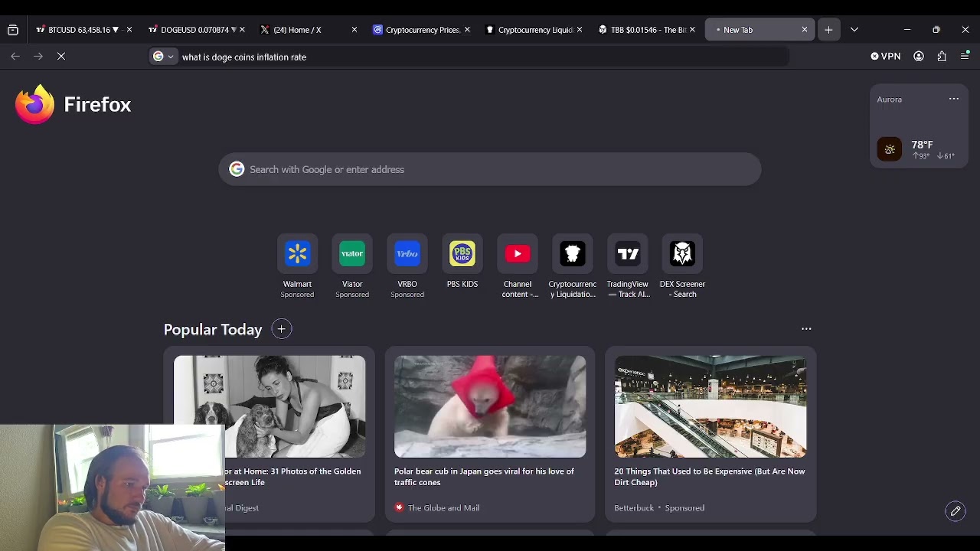Screen dimensions: 980x551
Task: Open the Firefox application menu
Action: [x=965, y=56]
